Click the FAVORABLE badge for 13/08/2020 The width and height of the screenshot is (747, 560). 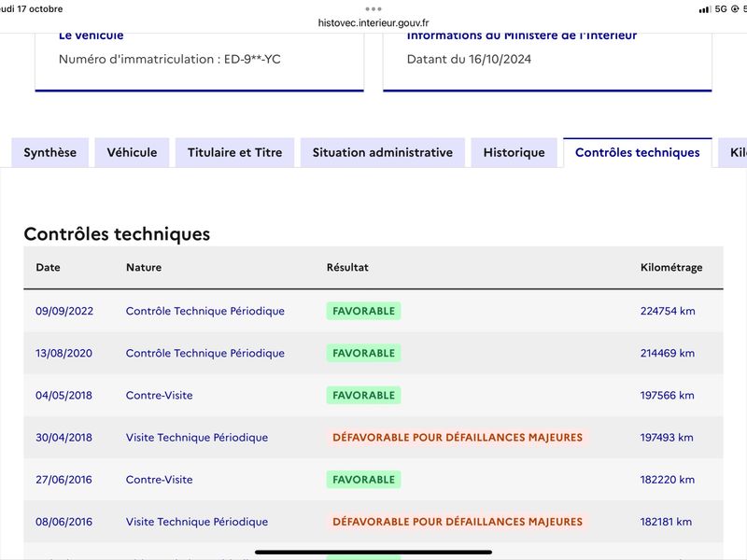point(363,353)
